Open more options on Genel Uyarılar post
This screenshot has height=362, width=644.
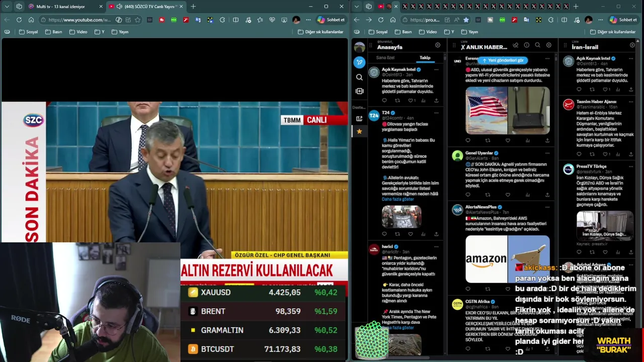tap(547, 153)
